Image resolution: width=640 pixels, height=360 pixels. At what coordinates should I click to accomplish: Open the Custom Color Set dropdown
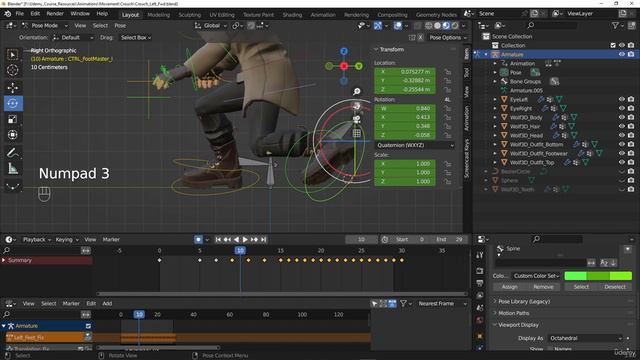(x=536, y=276)
